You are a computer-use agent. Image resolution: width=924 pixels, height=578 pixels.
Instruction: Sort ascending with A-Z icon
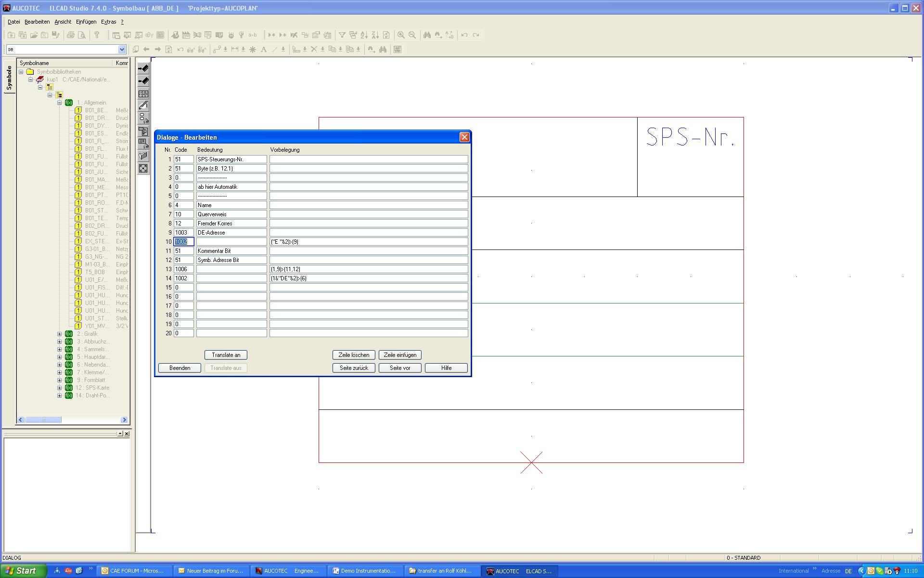(364, 35)
